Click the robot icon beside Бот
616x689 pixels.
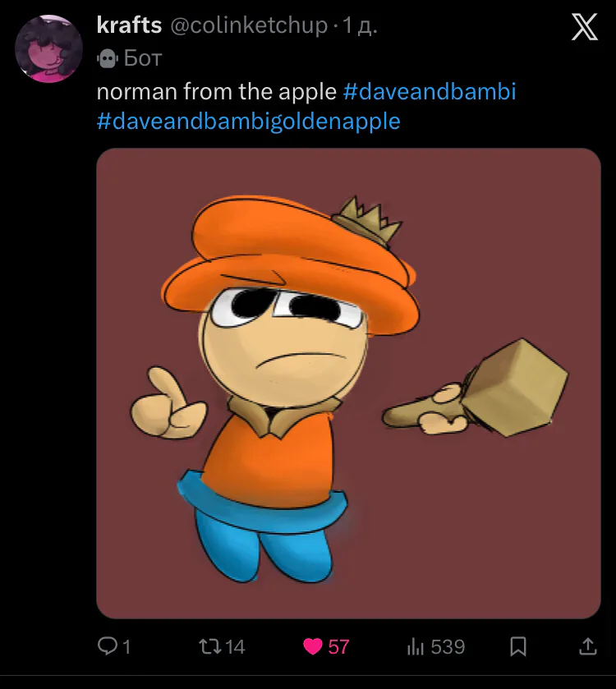[x=107, y=58]
